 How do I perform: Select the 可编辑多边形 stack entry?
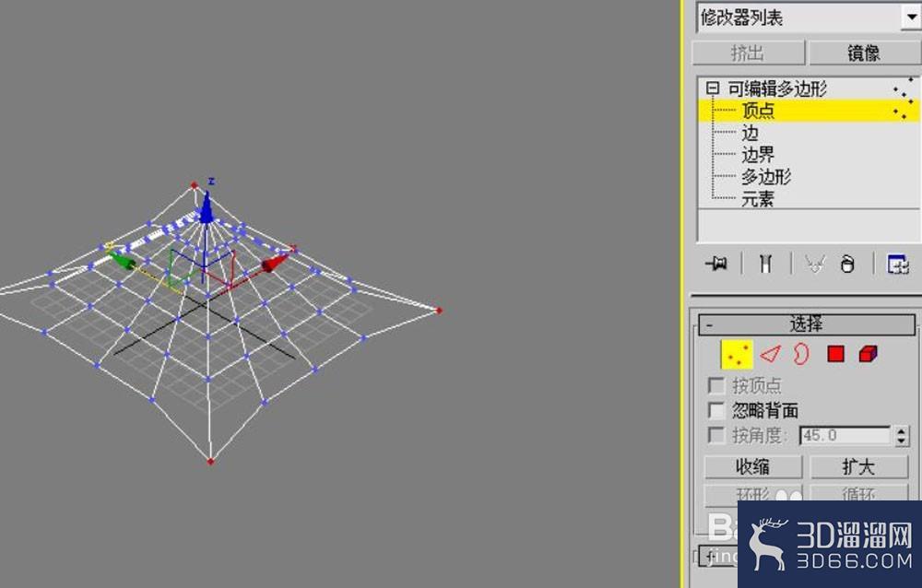777,88
